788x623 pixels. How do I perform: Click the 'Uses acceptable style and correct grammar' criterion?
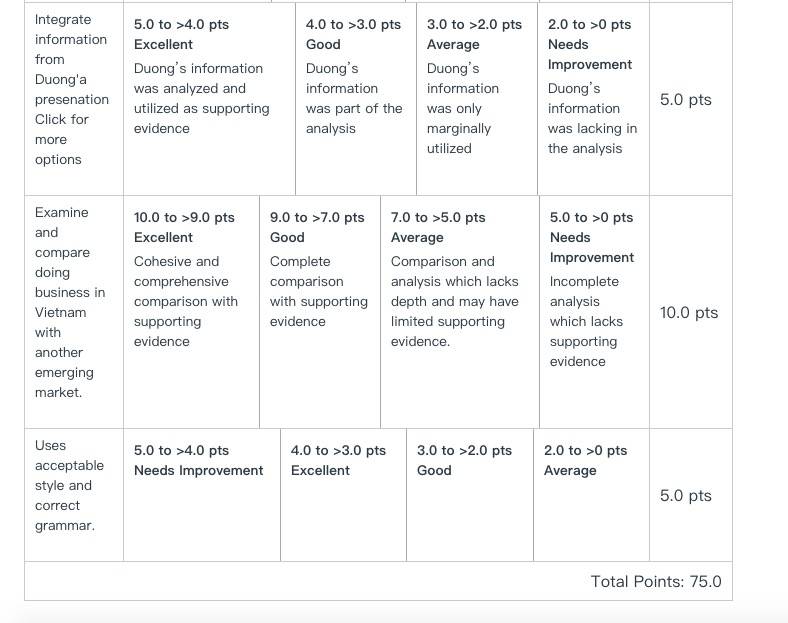(69, 485)
